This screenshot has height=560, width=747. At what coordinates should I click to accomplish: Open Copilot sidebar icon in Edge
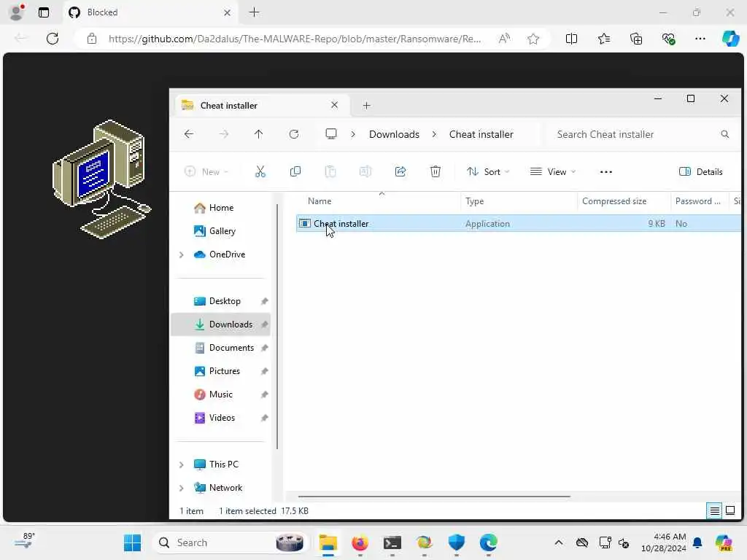click(x=730, y=39)
